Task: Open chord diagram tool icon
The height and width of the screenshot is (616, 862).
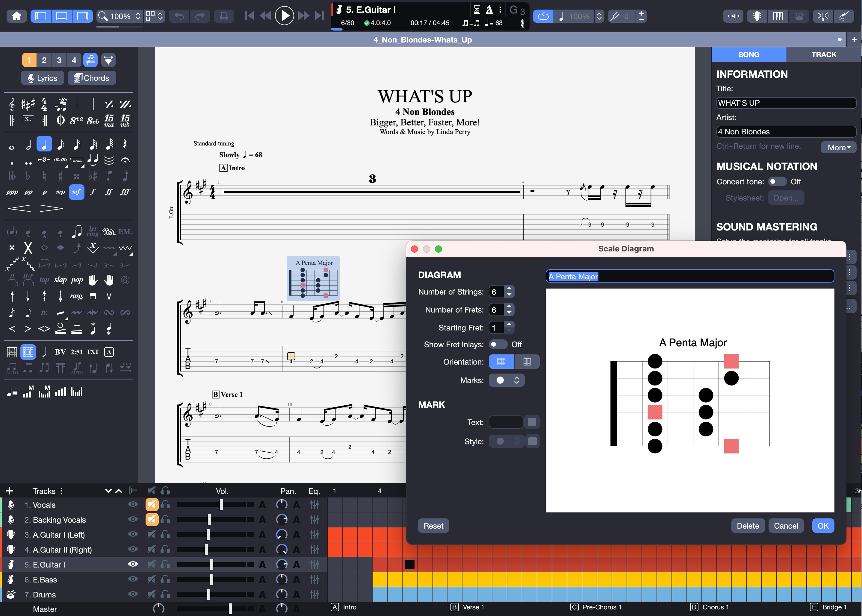Action: pyautogui.click(x=12, y=352)
